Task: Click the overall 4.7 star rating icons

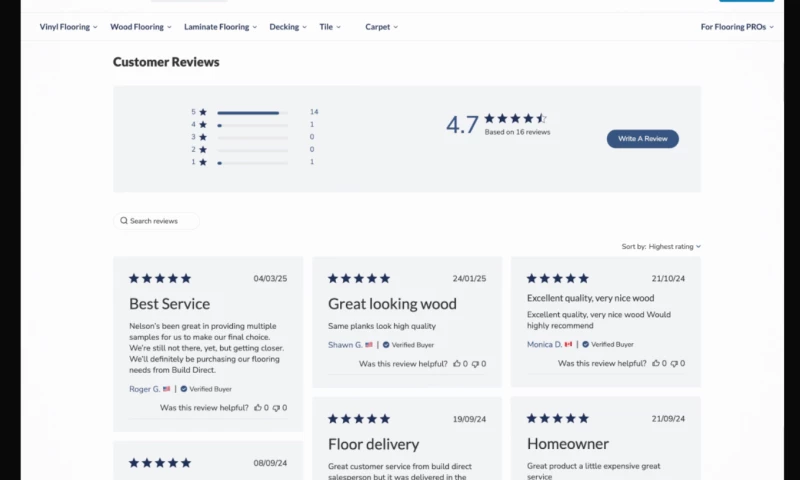Action: [x=516, y=118]
